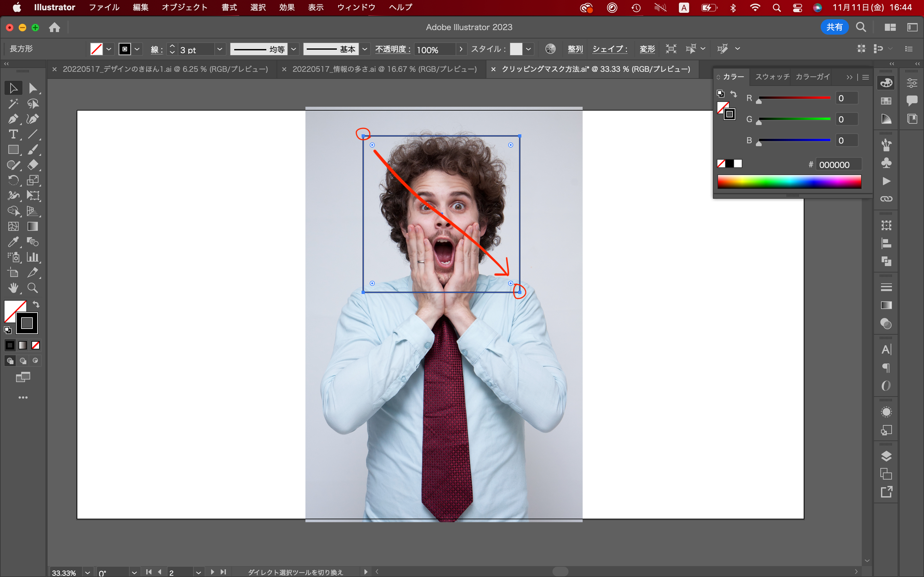
Task: Select the Rotate tool
Action: click(x=13, y=180)
